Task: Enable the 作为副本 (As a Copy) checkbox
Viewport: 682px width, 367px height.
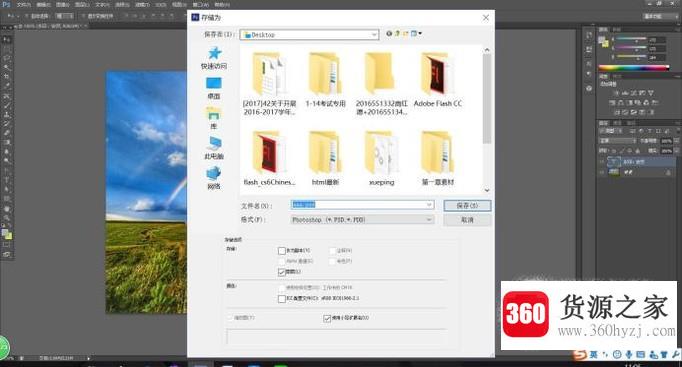Action: (282, 250)
